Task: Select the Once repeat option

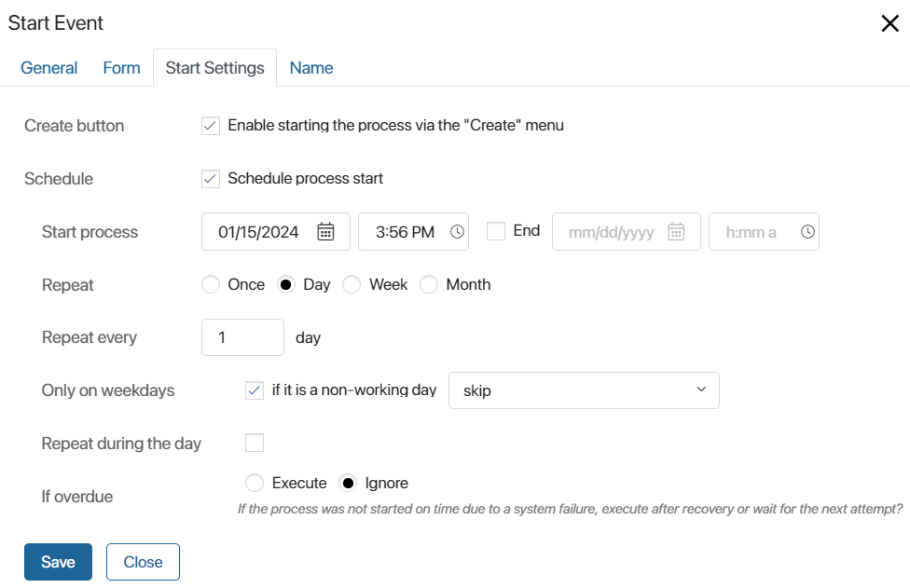Action: click(x=211, y=285)
